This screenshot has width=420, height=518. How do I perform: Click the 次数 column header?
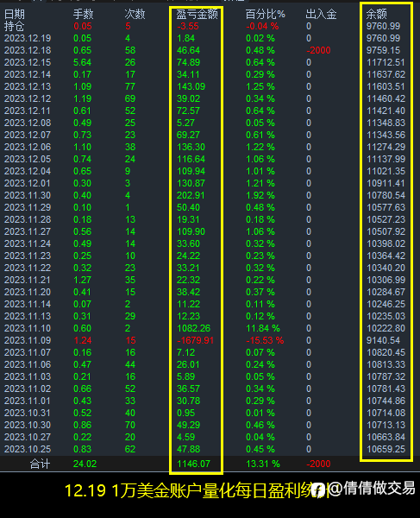point(135,14)
